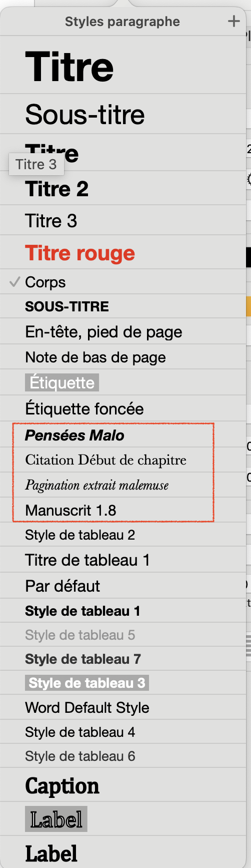The height and width of the screenshot is (868, 251).
Task: Apply the bold SOUS-TITRE style
Action: [123, 306]
